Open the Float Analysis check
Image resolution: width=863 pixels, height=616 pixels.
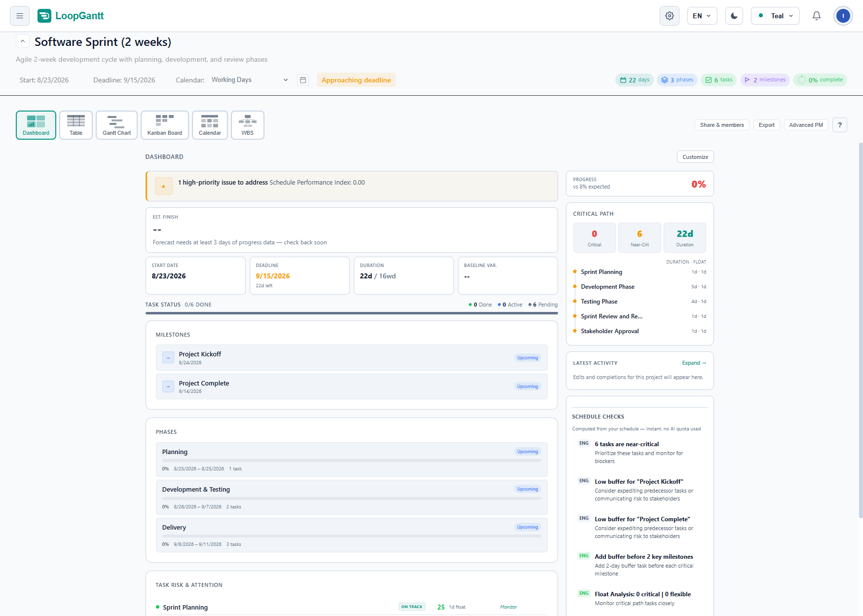click(x=640, y=598)
